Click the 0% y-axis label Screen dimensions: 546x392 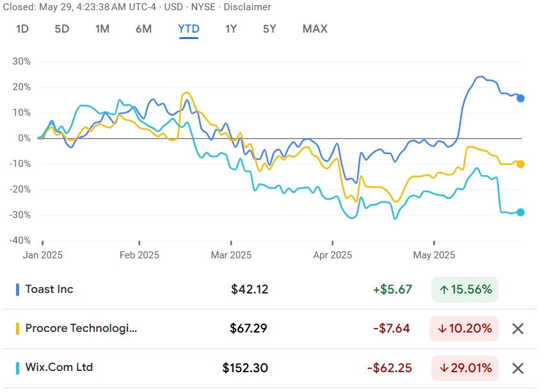coord(24,138)
